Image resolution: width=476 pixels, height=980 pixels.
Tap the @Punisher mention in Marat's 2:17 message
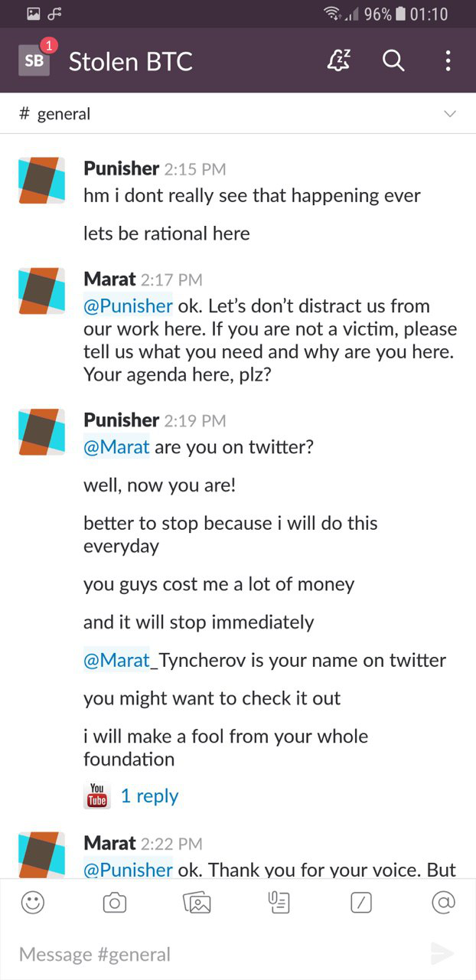pyautogui.click(x=128, y=306)
